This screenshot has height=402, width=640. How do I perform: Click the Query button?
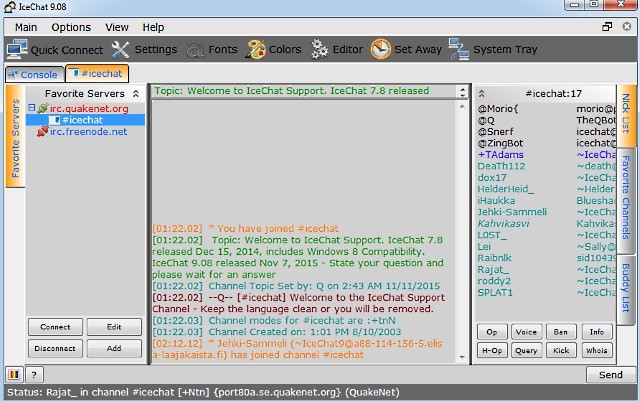[x=526, y=350]
